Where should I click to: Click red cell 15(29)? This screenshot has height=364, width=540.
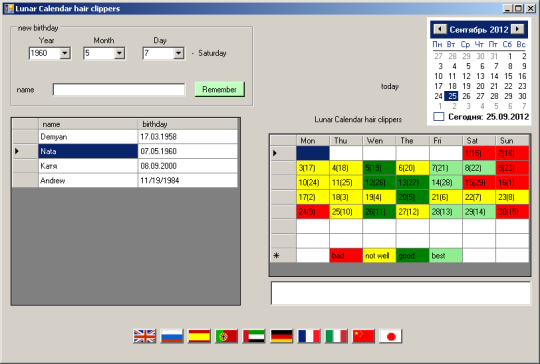pos(479,183)
